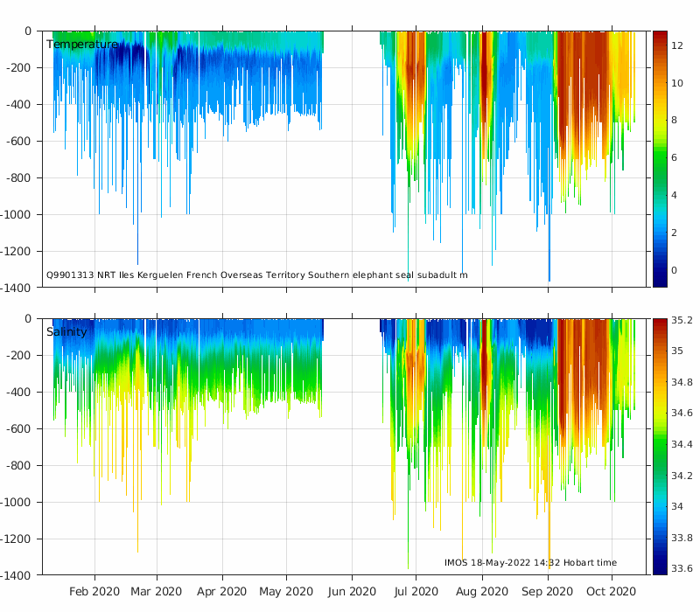The image size is (700, 612).
Task: Click the salinity colorbar at 33.6
Action: click(660, 568)
